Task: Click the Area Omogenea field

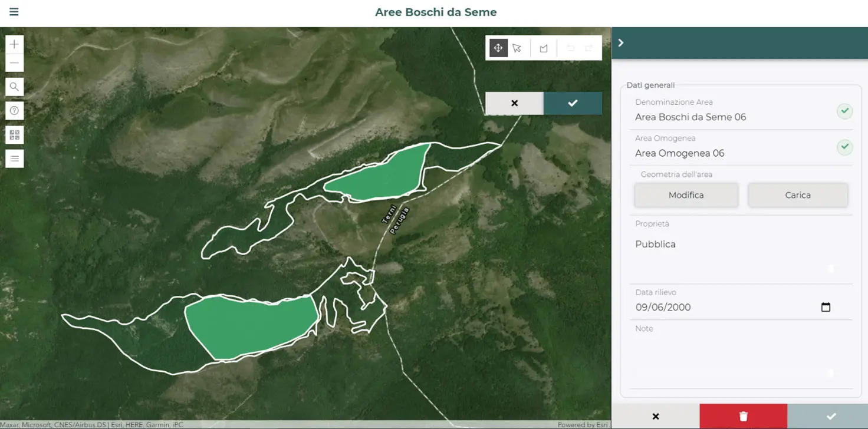Action: [731, 153]
